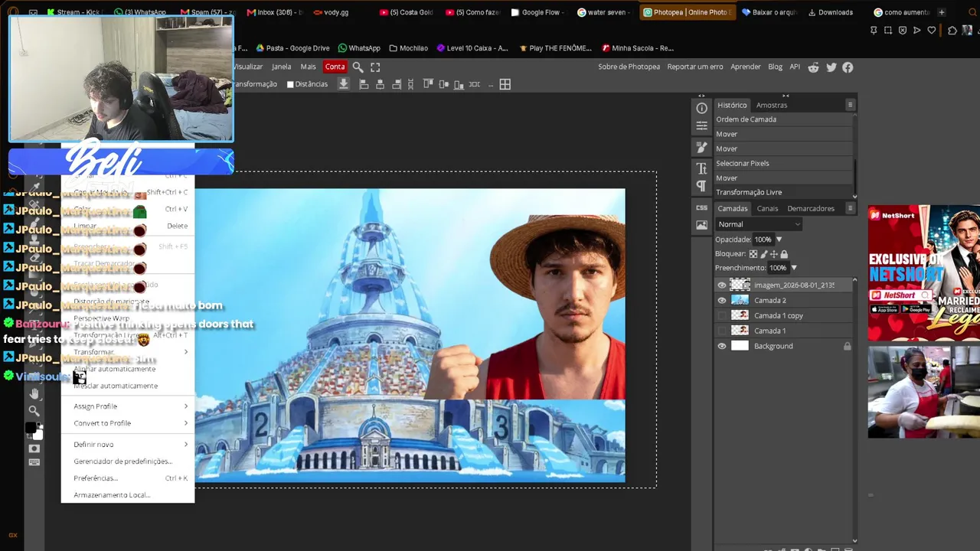Click the red Conta button
The width and height of the screenshot is (980, 551).
[x=335, y=67]
